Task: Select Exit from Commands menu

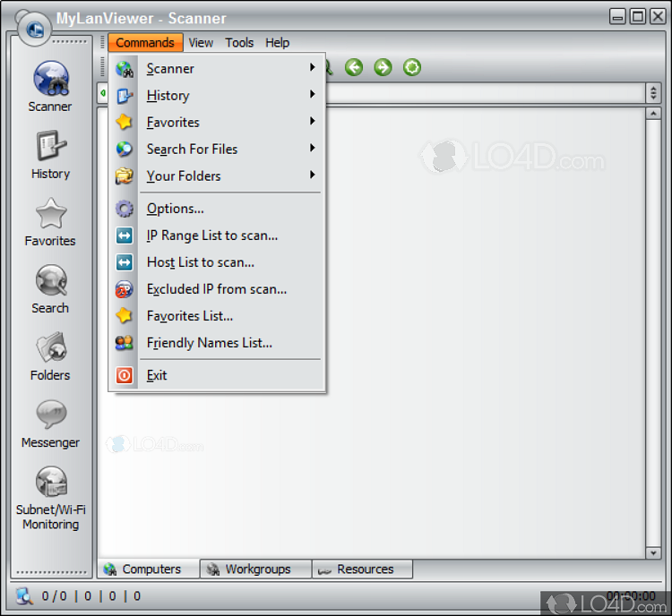Action: pos(218,375)
